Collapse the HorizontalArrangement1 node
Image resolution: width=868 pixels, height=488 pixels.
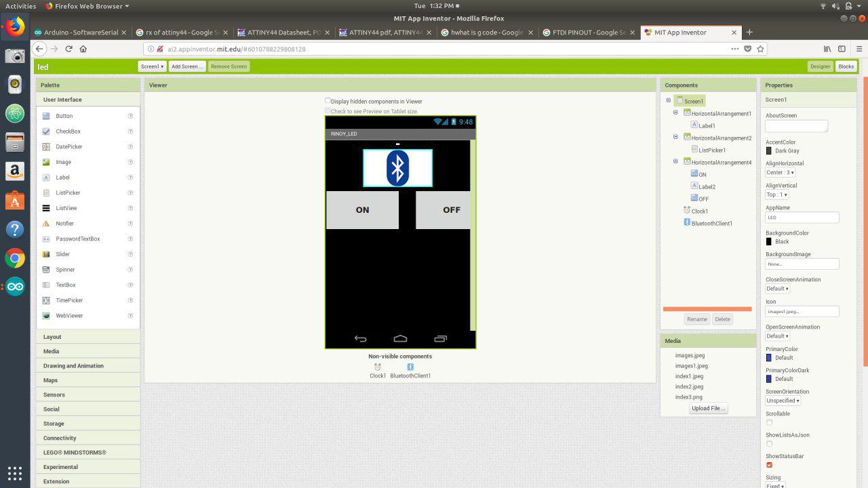tap(675, 113)
